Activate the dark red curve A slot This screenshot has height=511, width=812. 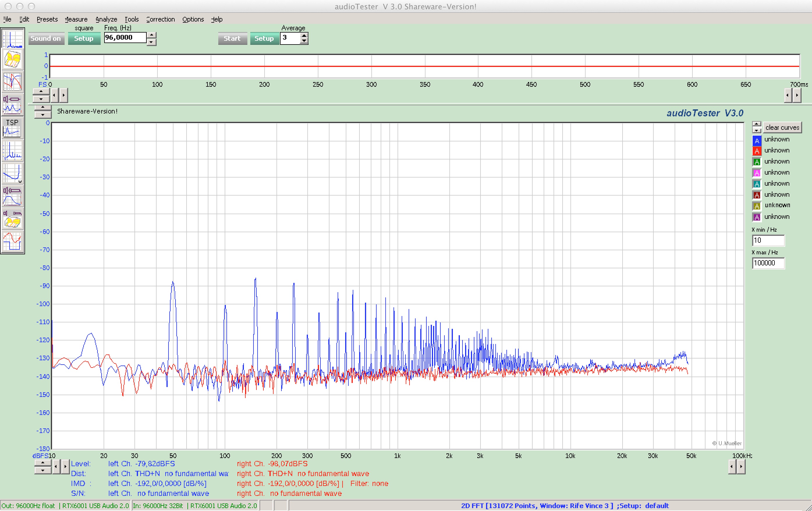[x=757, y=195]
